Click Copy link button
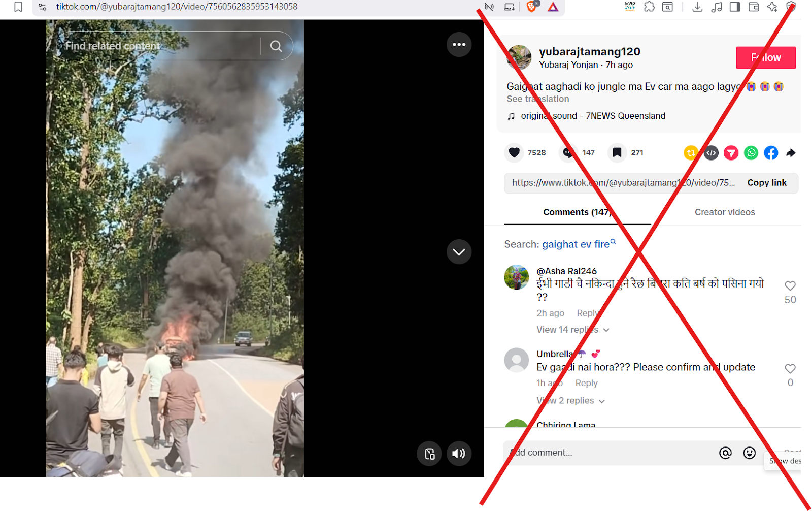Screen dimensions: 812x511 pos(766,183)
